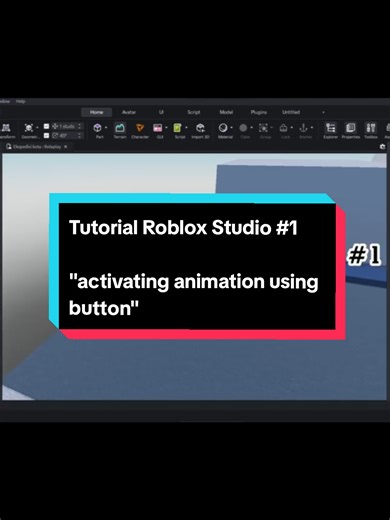390x520 pixels.
Task: Expand the Part type dropdown arrow
Action: (x=106, y=128)
